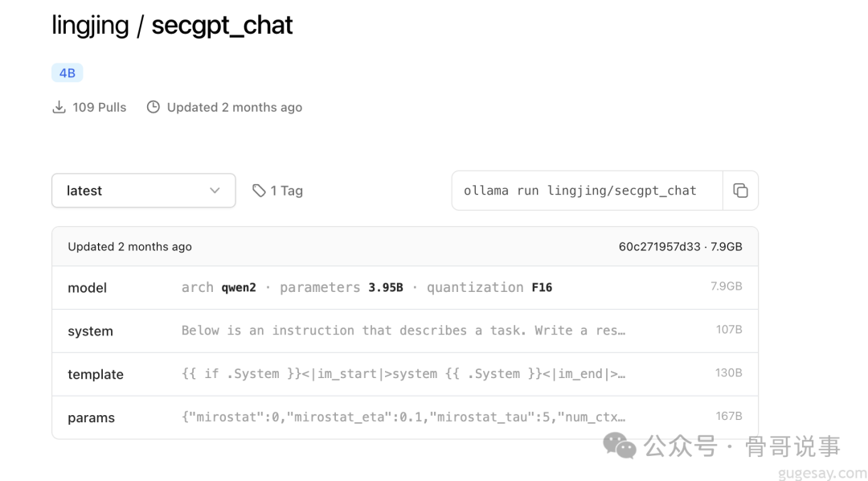The height and width of the screenshot is (481, 868).
Task: Click the im_start template preview text
Action: pos(403,373)
